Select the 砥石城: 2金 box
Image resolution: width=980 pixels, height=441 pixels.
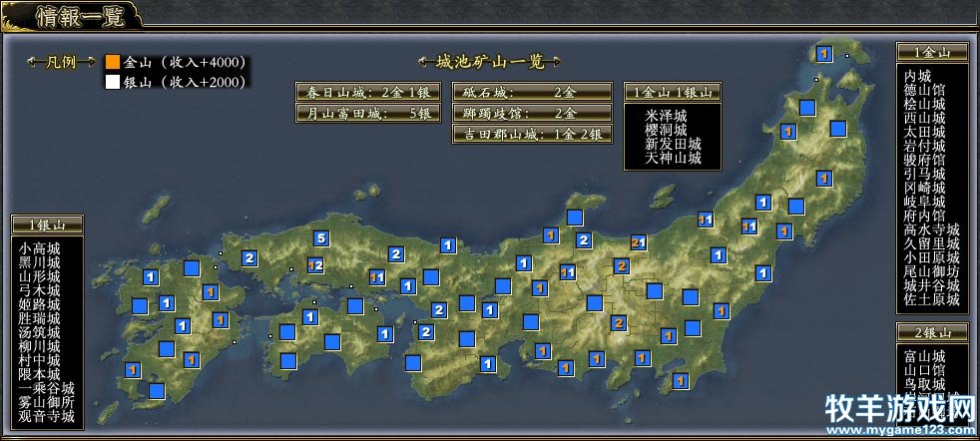(532, 93)
